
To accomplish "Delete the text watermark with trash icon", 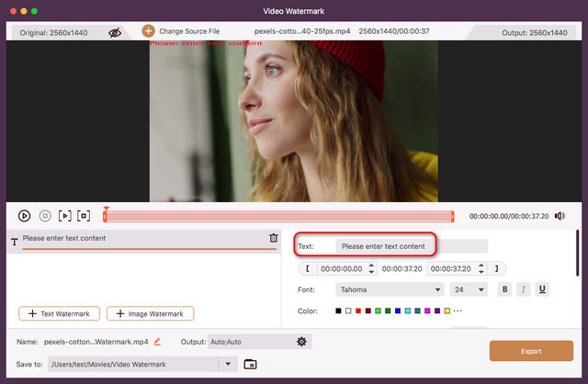I will tap(273, 238).
